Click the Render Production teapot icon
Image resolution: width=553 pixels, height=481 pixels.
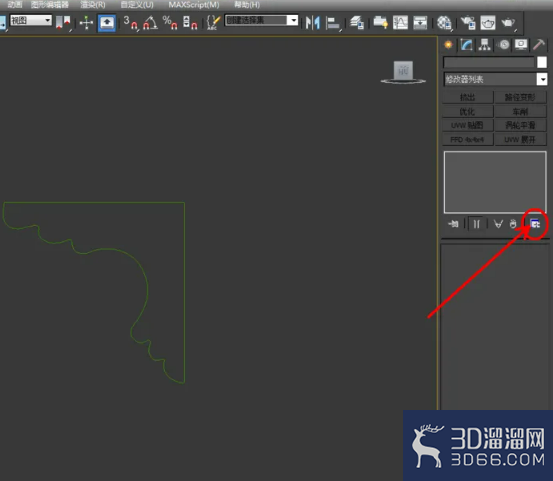[508, 23]
